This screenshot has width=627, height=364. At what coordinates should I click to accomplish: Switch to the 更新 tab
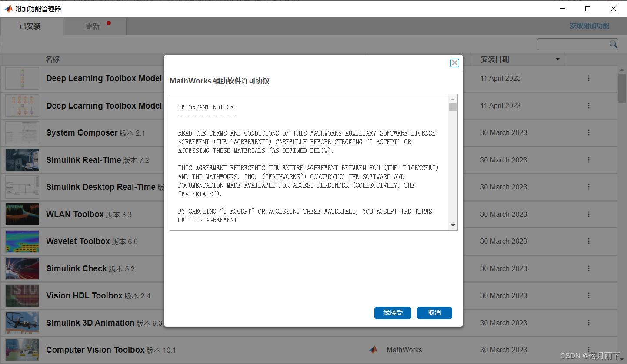[92, 26]
